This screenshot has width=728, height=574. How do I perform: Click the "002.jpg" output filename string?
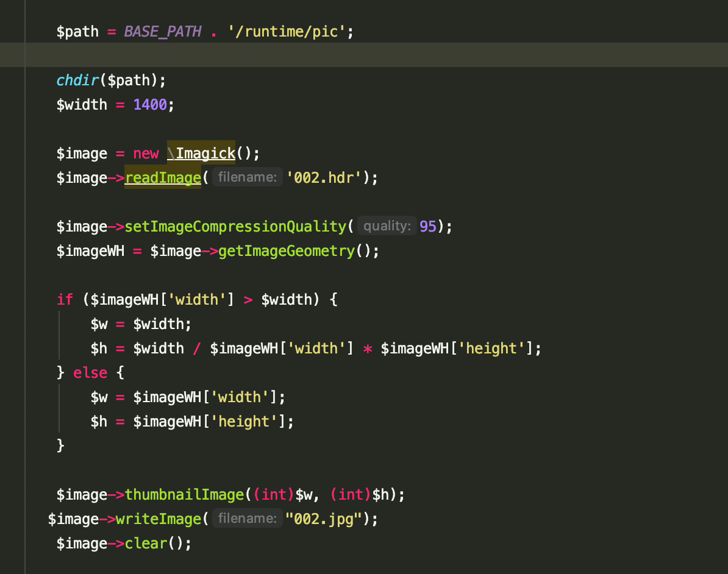(x=327, y=519)
